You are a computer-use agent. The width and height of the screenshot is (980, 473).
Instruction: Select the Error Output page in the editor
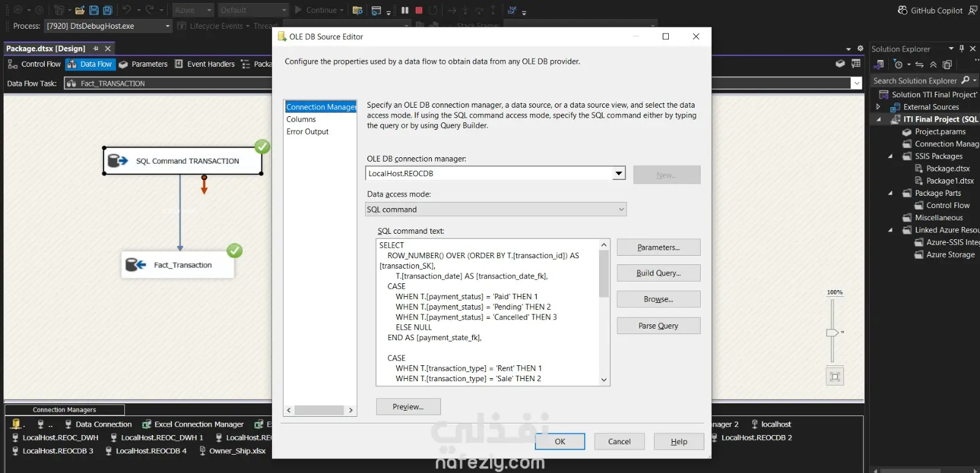point(307,132)
